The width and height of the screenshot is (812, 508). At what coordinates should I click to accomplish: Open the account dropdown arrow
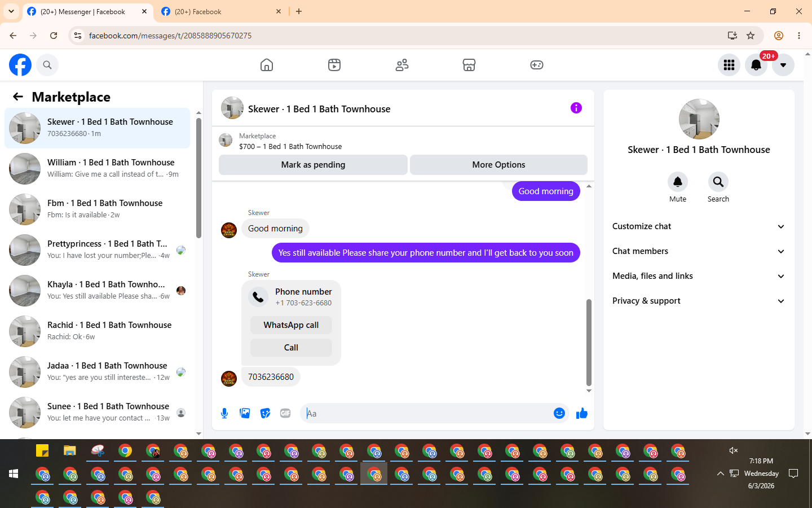click(x=783, y=65)
